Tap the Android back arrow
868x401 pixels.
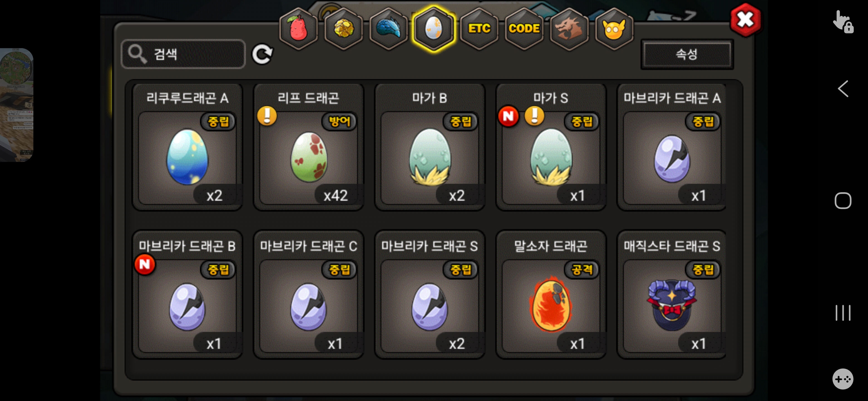point(843,89)
